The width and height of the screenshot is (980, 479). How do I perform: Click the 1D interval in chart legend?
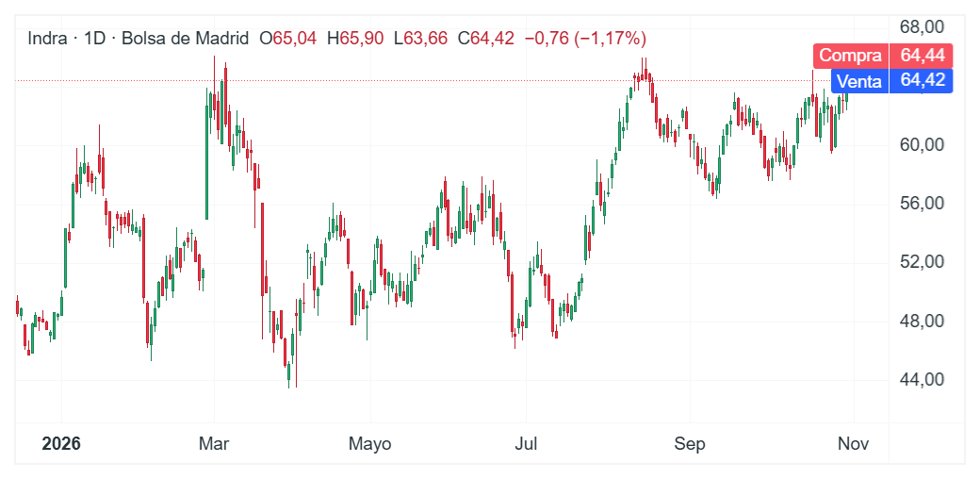94,39
